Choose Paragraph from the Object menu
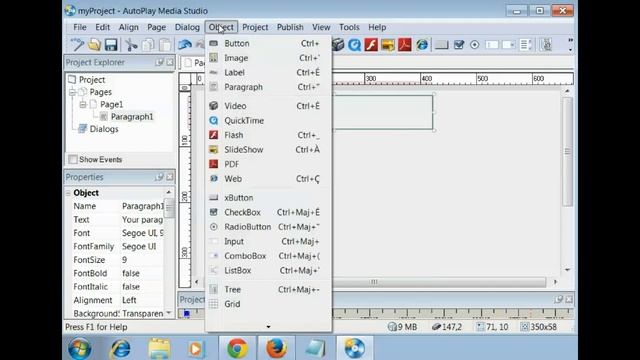The image size is (640, 360). (269, 87)
